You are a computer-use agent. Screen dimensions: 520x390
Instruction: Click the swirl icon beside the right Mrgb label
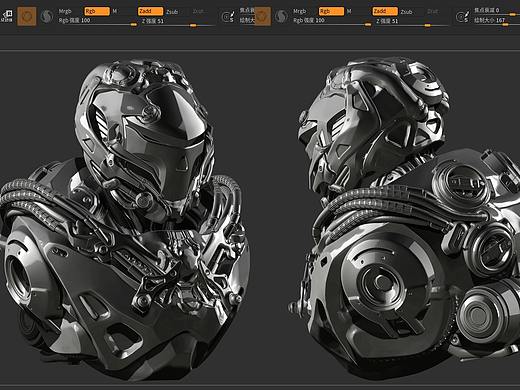(281, 16)
